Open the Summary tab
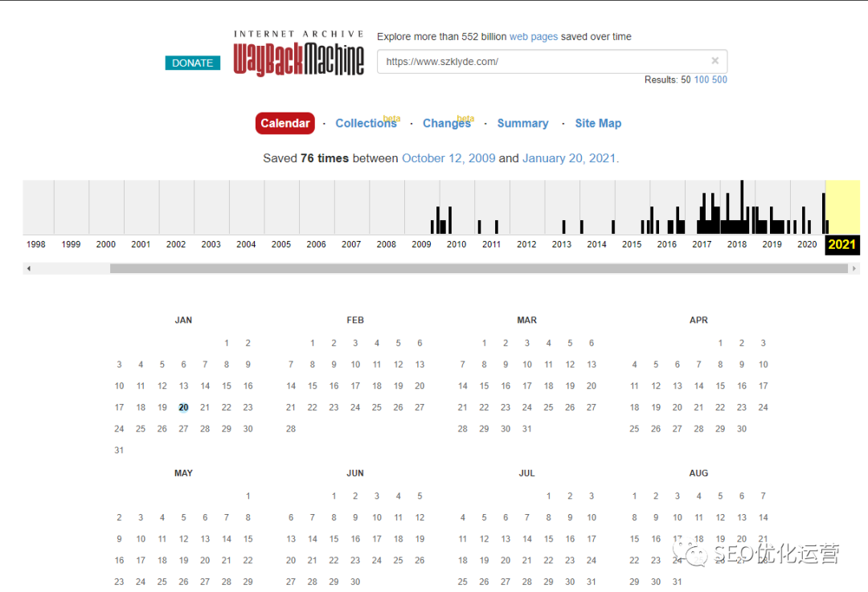868x592 pixels. (x=522, y=124)
